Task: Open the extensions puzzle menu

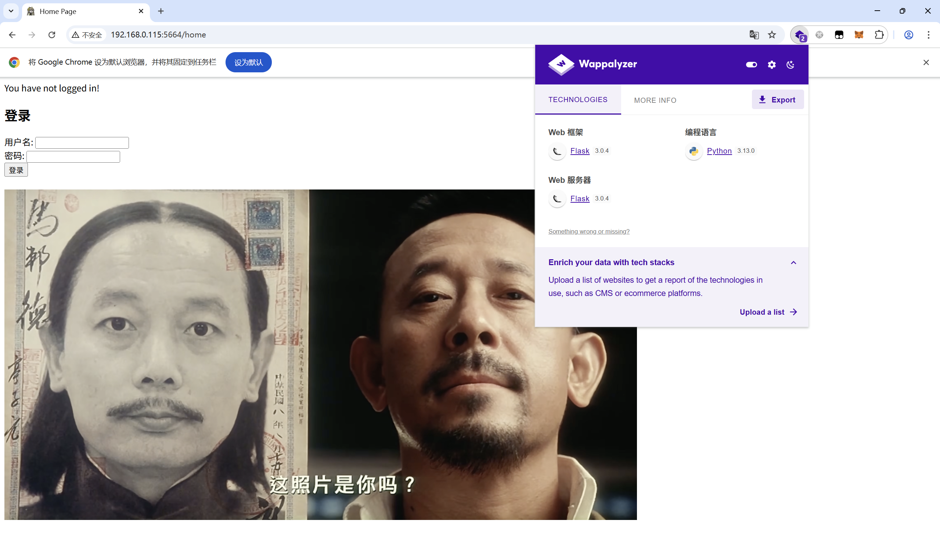Action: coord(879,35)
